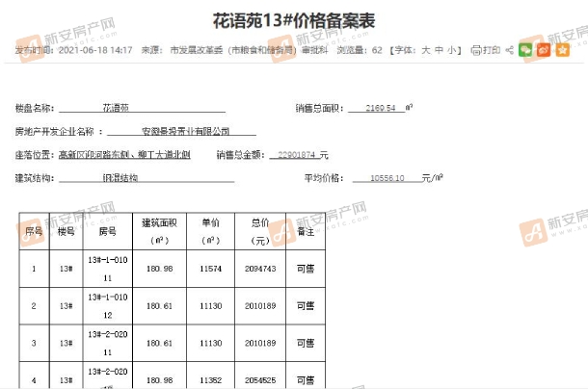Select room number 13#-1-01012 cell
Screen dimensions: 588x389
pyautogui.click(x=108, y=306)
